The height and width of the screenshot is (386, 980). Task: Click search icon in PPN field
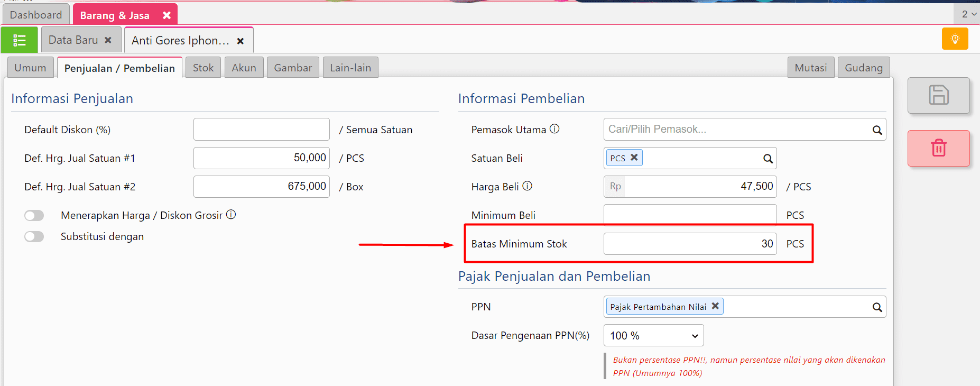pos(877,307)
